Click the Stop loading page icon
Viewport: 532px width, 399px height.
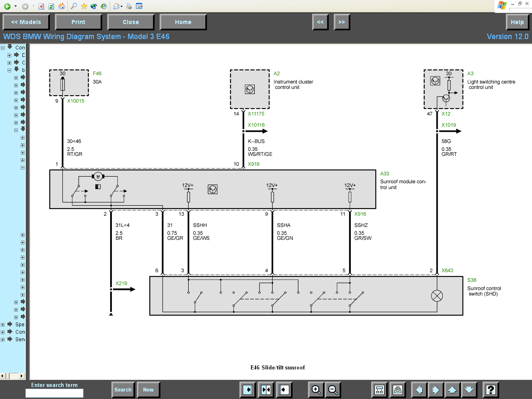pos(41,6)
